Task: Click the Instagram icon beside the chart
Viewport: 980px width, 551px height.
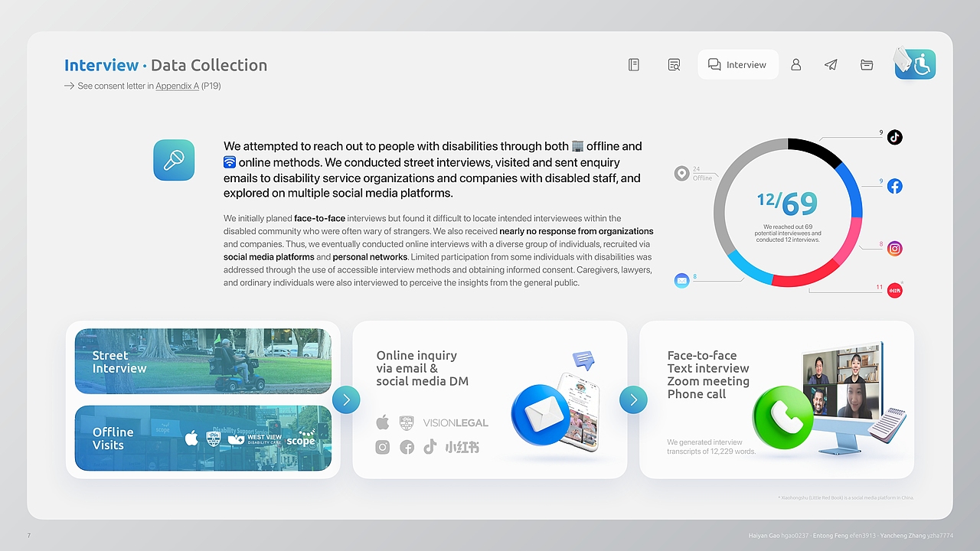Action: click(x=894, y=248)
